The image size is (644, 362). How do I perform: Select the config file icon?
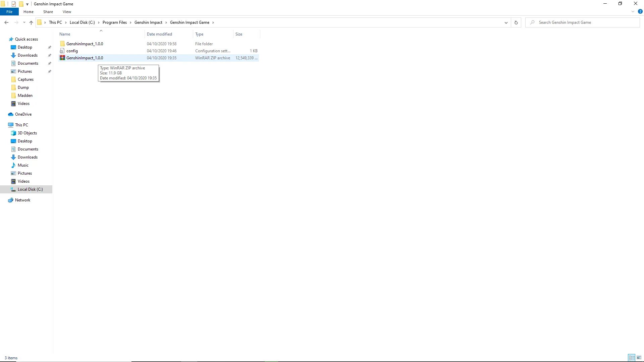point(62,51)
